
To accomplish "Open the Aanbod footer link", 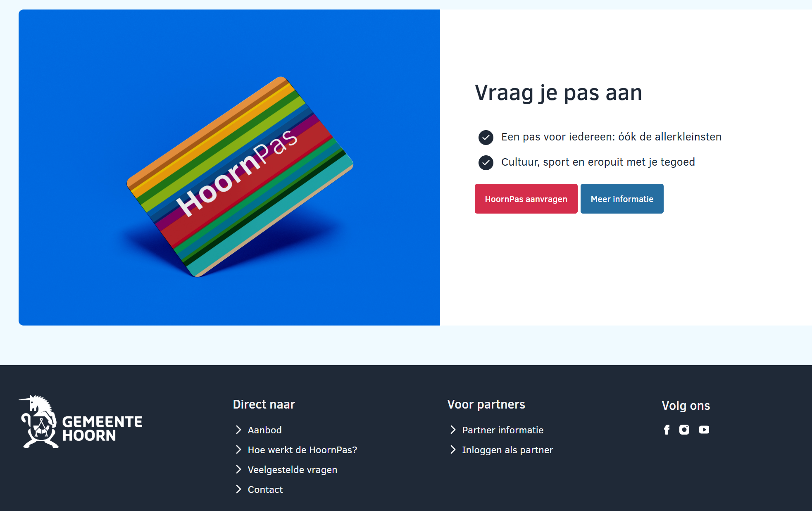I will (264, 430).
